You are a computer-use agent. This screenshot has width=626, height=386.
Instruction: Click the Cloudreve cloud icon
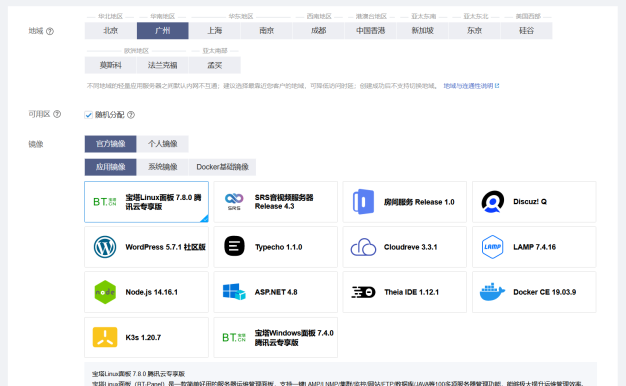pos(363,247)
